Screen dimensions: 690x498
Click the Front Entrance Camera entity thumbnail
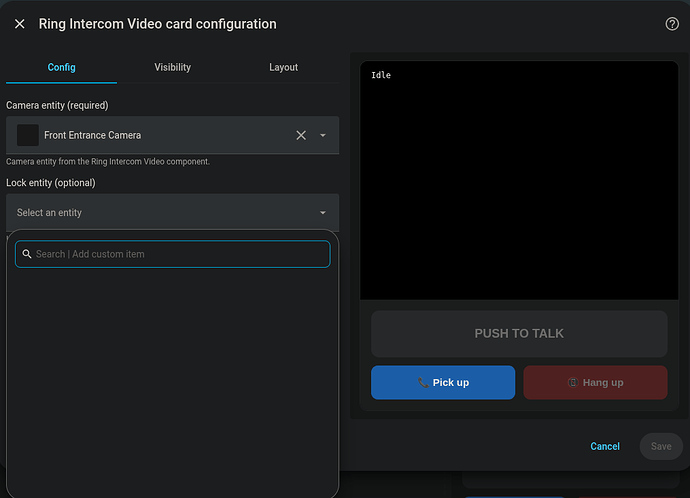[x=28, y=135]
